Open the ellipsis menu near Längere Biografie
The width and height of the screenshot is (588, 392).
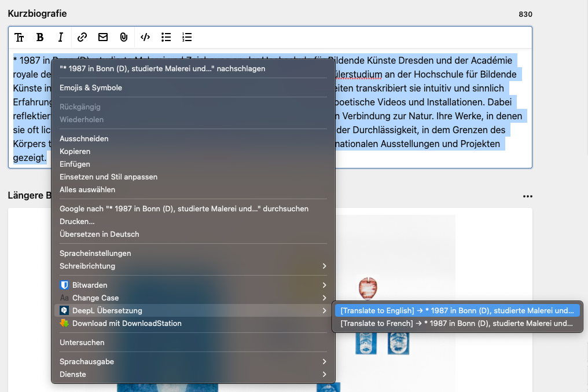(x=527, y=196)
